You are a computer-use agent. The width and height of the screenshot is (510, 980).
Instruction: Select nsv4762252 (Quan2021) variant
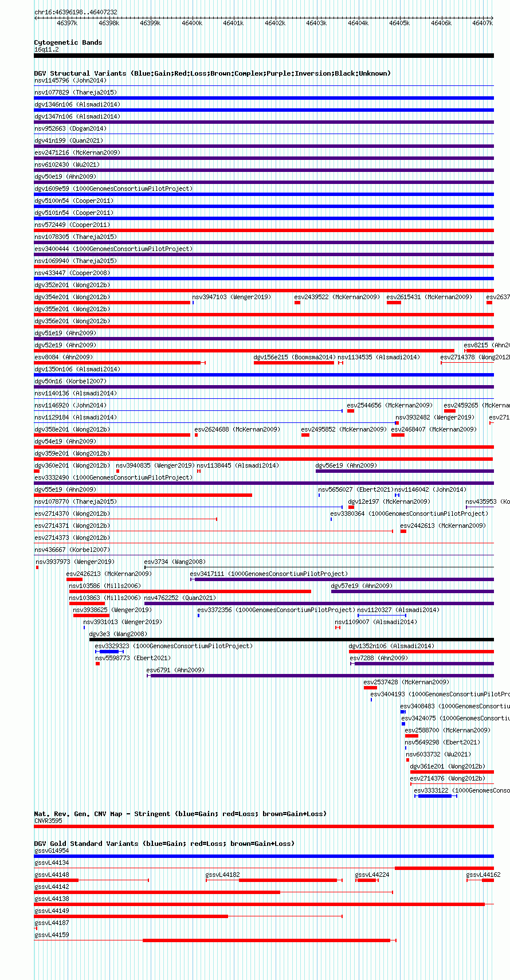pyautogui.click(x=180, y=598)
